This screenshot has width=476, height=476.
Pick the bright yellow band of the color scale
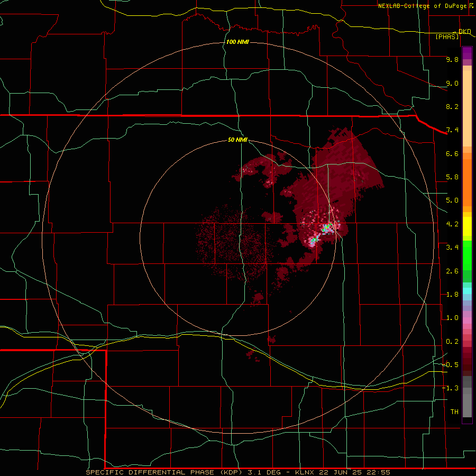(x=467, y=226)
